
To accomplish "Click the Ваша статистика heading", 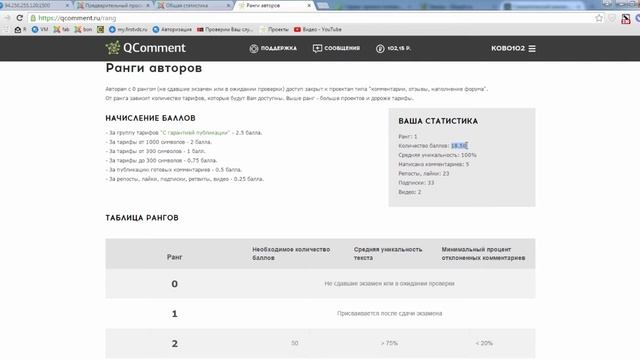I will coord(438,121).
